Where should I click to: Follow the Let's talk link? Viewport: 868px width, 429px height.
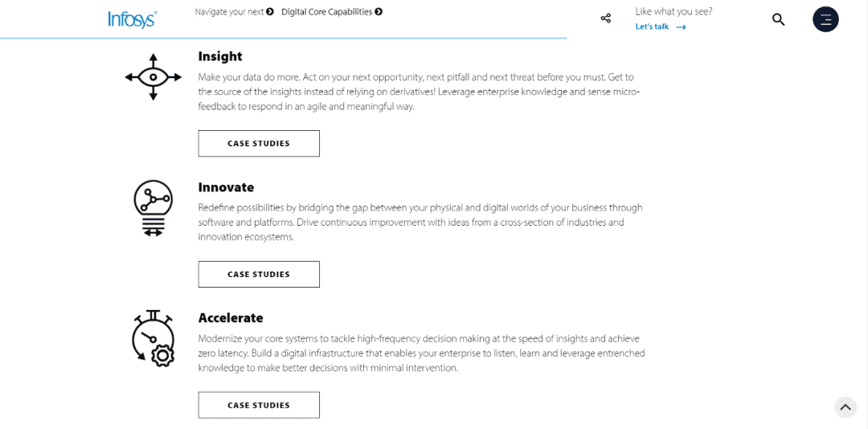661,27
